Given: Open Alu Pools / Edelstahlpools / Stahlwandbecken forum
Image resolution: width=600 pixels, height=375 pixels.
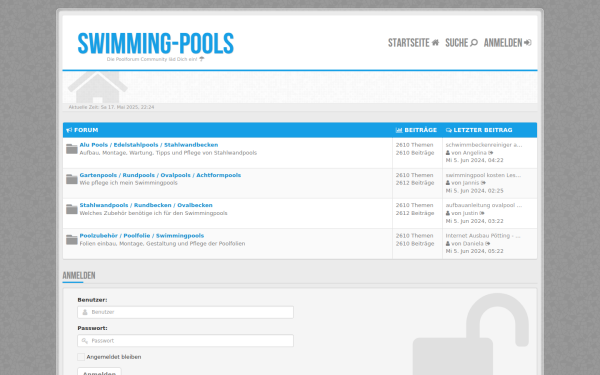Looking at the screenshot, I should tap(149, 145).
